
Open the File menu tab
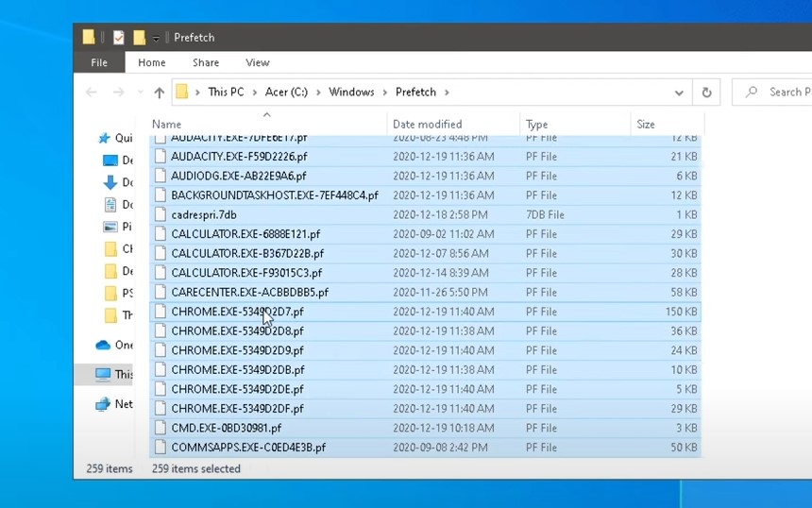tap(99, 62)
